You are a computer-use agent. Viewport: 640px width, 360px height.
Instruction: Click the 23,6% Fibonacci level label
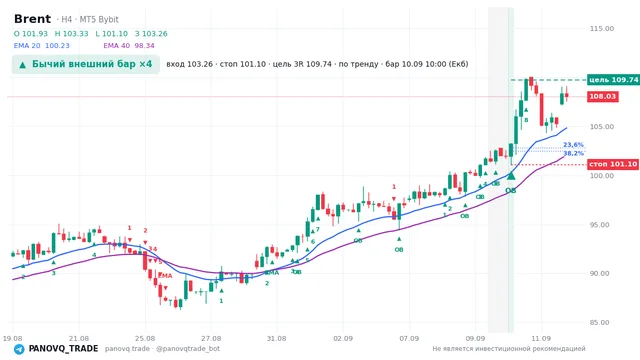(573, 144)
